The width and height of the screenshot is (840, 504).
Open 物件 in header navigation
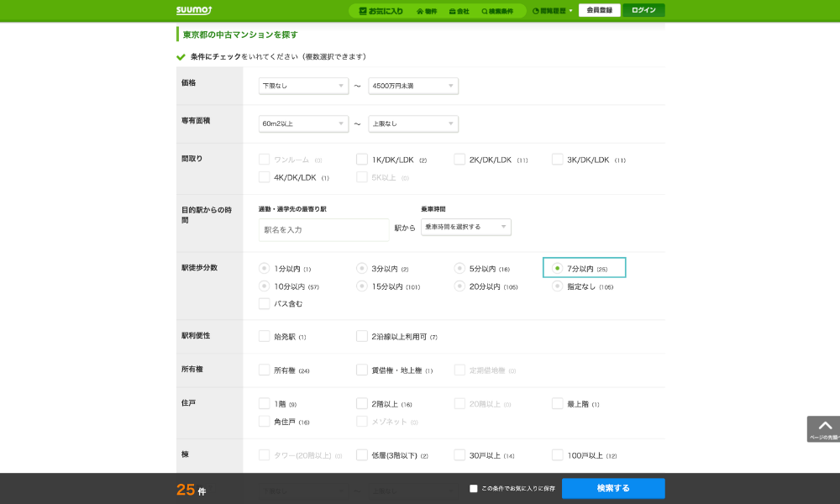click(427, 11)
